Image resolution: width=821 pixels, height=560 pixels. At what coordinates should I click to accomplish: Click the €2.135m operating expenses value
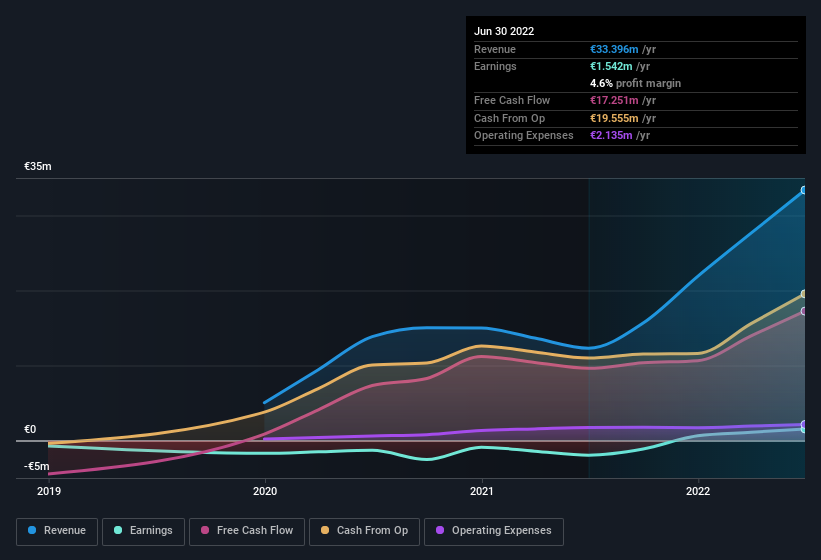tap(611, 135)
